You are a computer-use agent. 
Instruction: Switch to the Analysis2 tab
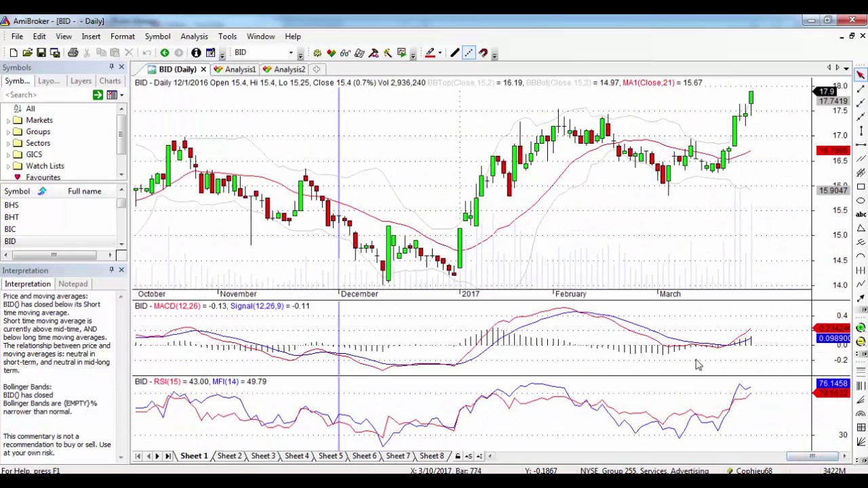click(284, 69)
